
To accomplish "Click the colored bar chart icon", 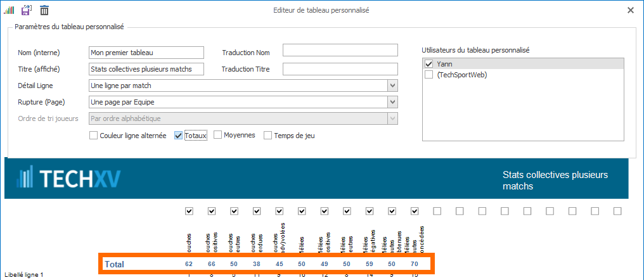I will (9, 10).
